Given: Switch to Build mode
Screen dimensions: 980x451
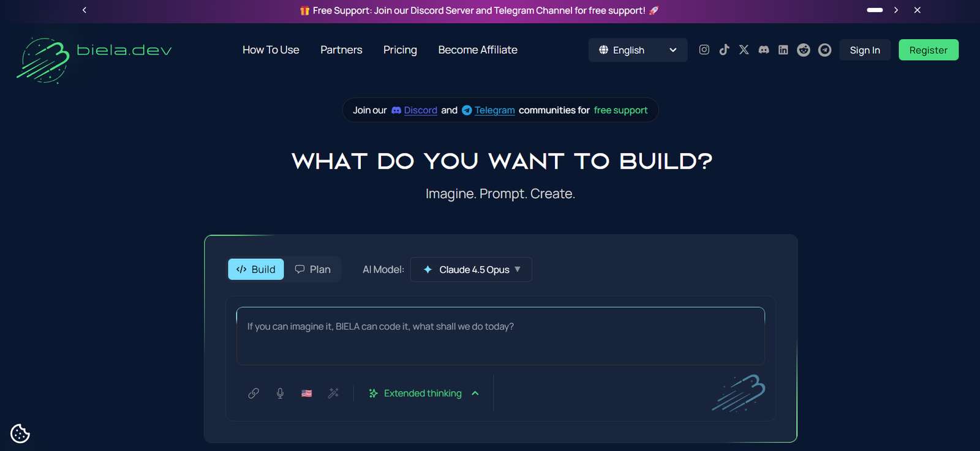Looking at the screenshot, I should [x=256, y=269].
